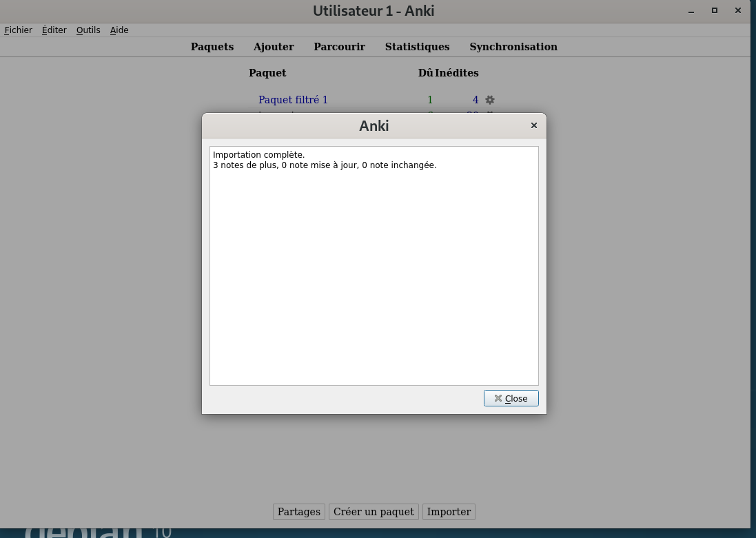The height and width of the screenshot is (538, 756).
Task: Open the Éditer menu
Action: pos(54,30)
